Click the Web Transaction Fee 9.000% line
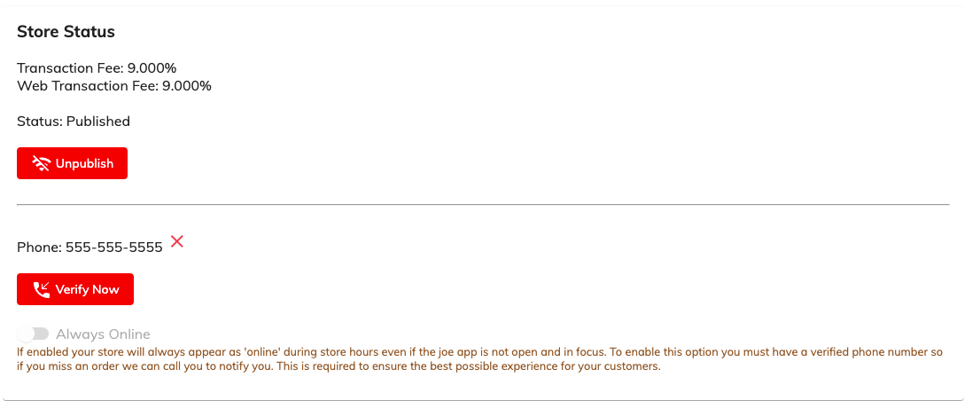The width and height of the screenshot is (980, 401). [x=114, y=86]
